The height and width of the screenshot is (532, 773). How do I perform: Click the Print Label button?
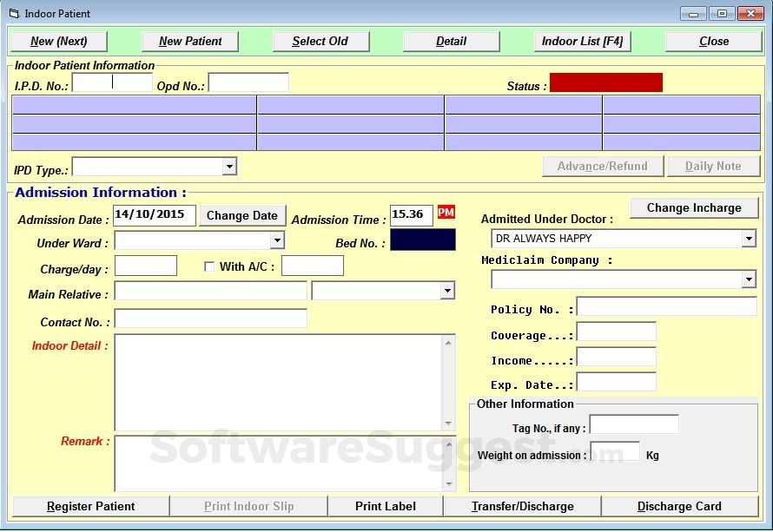click(385, 506)
